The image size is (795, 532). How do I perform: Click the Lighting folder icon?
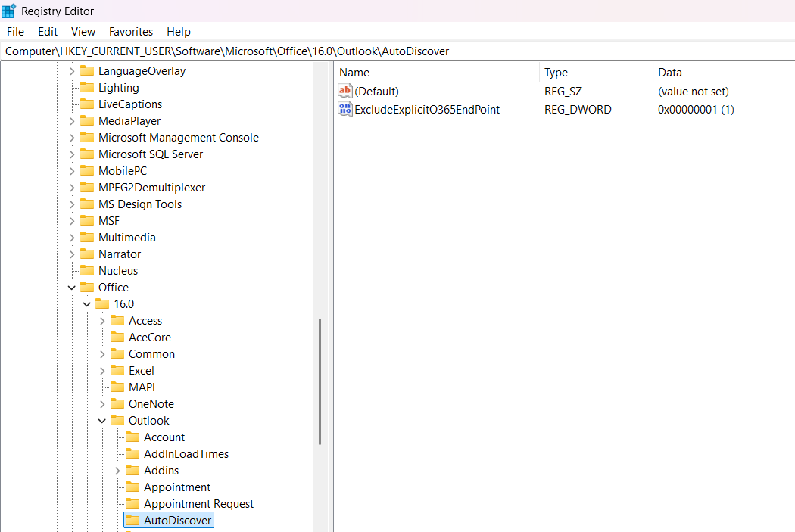coord(87,87)
